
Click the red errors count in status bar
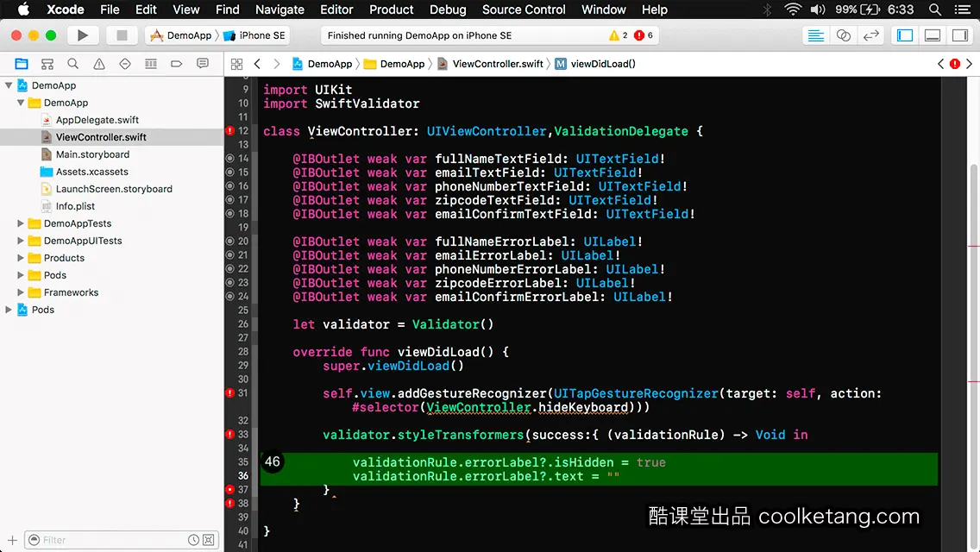click(x=644, y=35)
